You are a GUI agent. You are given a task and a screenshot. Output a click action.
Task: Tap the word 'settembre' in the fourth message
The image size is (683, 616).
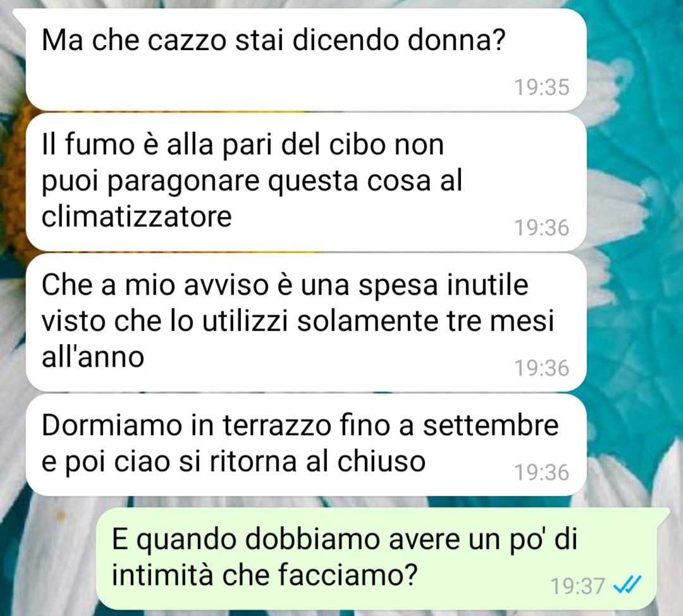pos(491,426)
